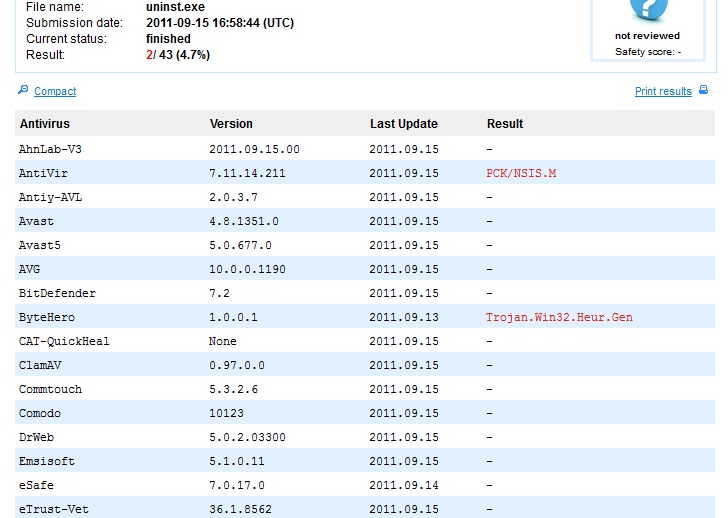Open the Print results link
The height and width of the screenshot is (518, 728).
click(x=663, y=91)
